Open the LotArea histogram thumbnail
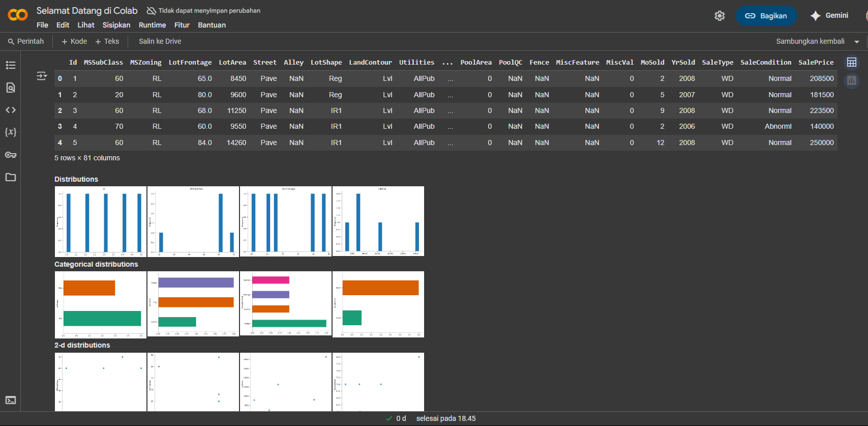868x426 pixels. tap(378, 221)
